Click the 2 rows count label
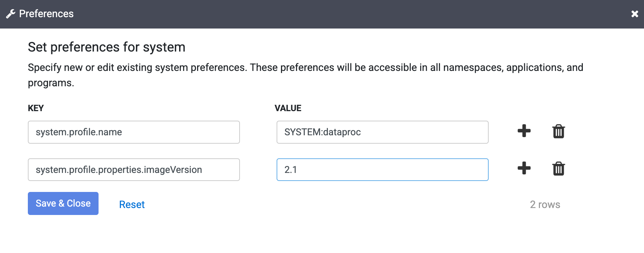644x253 pixels. pyautogui.click(x=545, y=204)
